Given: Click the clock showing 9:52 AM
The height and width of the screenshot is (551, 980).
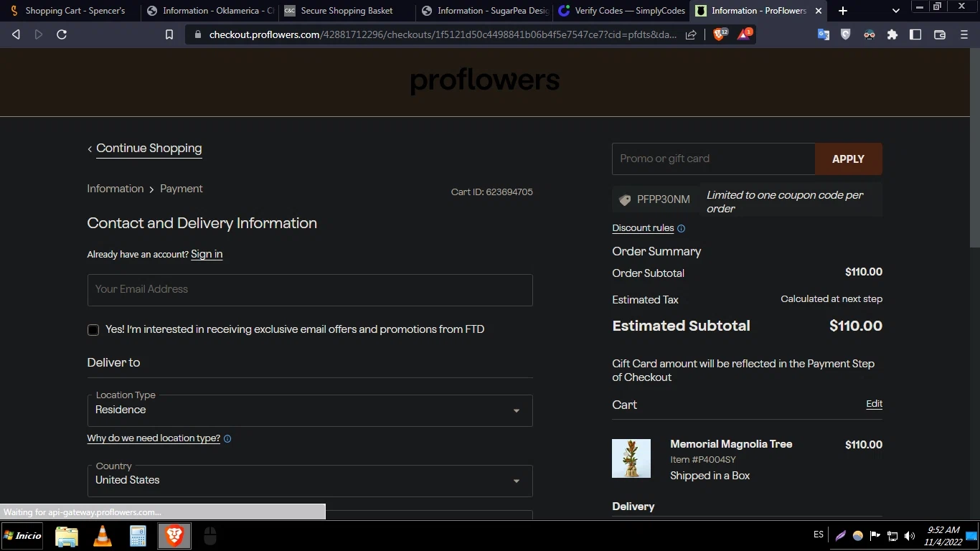Looking at the screenshot, I should click(x=943, y=536).
